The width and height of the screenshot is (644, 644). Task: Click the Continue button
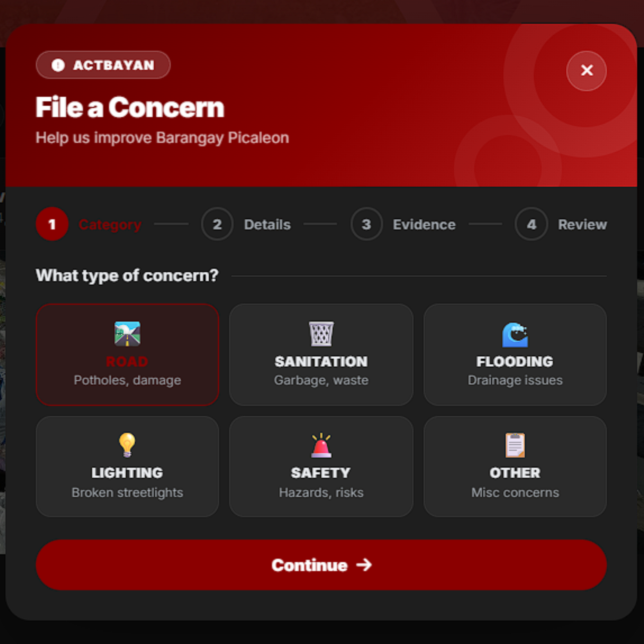pyautogui.click(x=321, y=565)
